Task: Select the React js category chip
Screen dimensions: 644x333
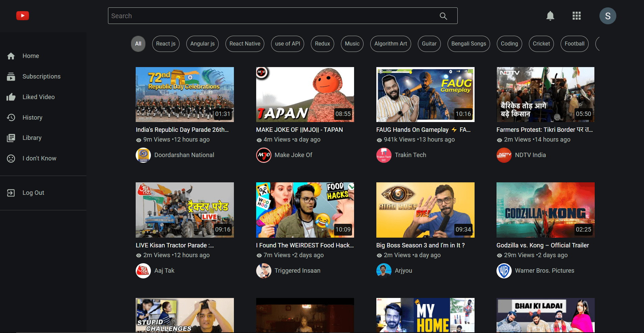Action: pyautogui.click(x=166, y=44)
